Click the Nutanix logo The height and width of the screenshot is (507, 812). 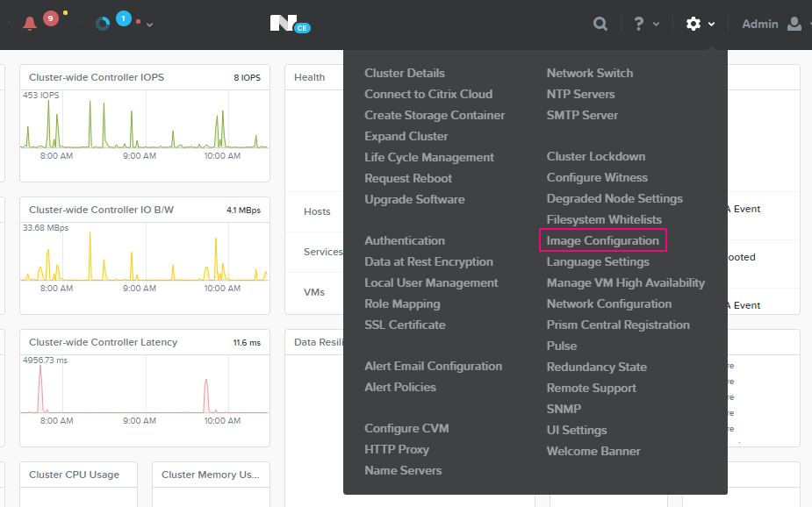284,24
